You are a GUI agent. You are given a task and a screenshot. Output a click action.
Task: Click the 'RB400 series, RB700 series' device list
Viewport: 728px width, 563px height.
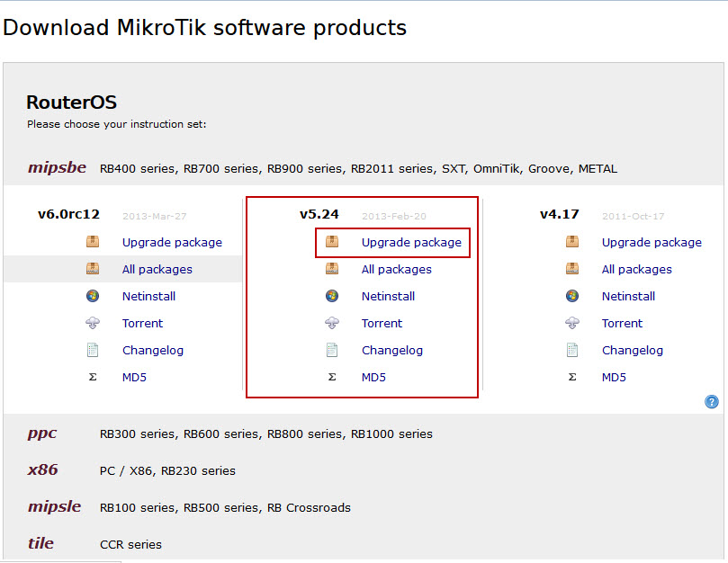tap(358, 168)
